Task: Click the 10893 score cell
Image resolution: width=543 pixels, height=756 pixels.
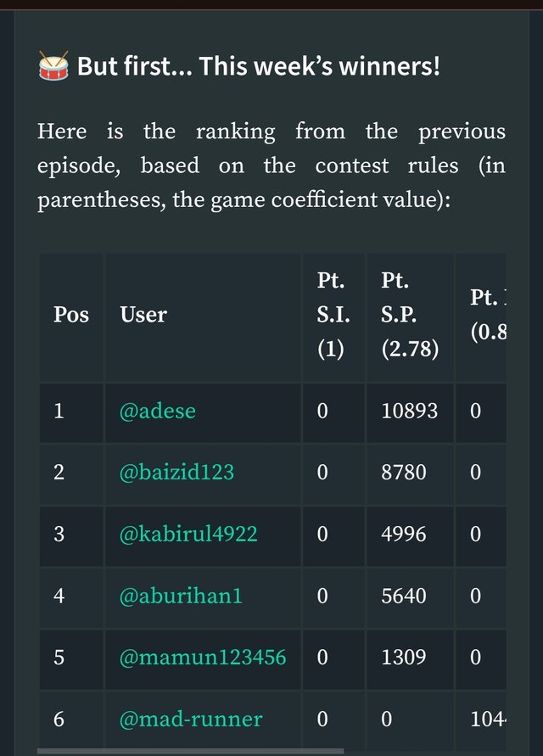Action: (x=410, y=411)
